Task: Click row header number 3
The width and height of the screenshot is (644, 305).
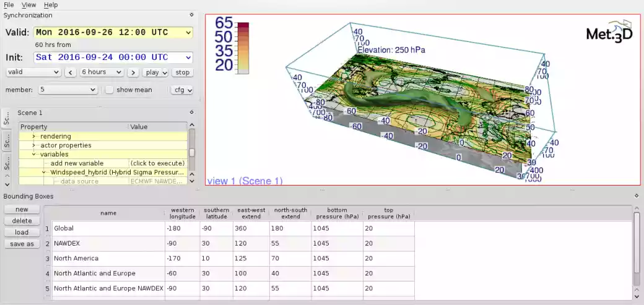Action: (x=48, y=259)
